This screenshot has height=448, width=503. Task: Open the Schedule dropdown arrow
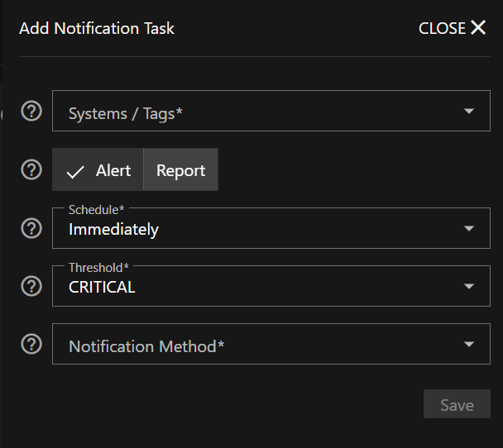[x=469, y=228]
